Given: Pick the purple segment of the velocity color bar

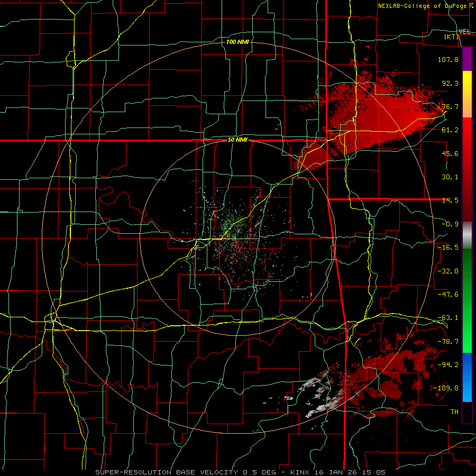Looking at the screenshot, I should (467, 59).
